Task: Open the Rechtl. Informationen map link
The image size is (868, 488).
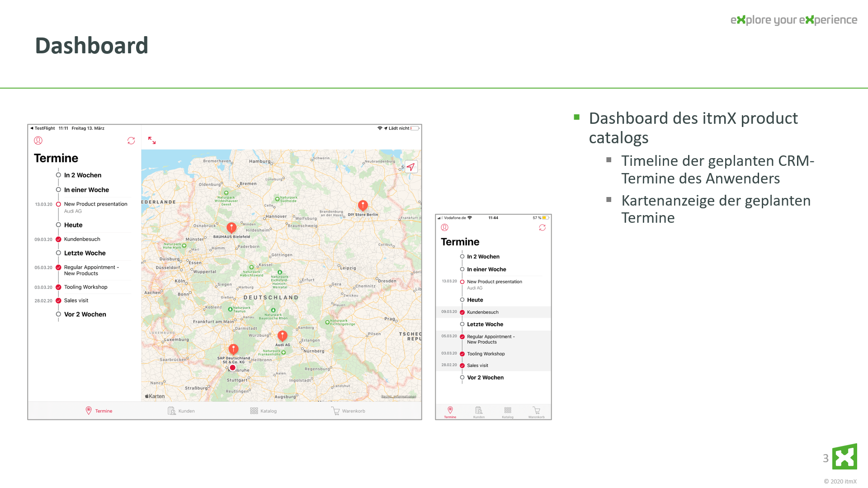Action: pyautogui.click(x=398, y=396)
